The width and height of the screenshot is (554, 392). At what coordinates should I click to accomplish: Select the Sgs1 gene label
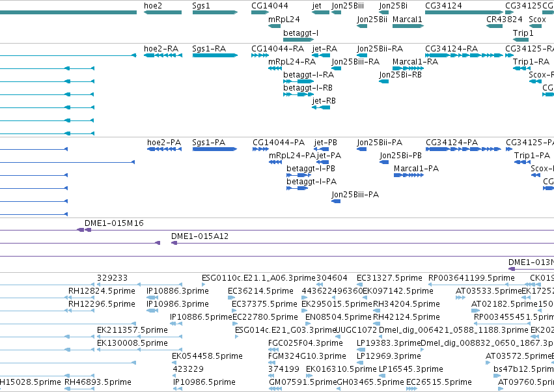click(x=201, y=6)
